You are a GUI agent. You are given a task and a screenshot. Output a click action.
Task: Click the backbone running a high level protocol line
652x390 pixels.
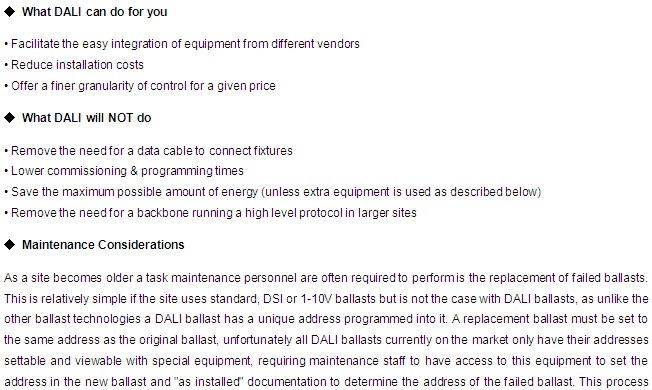[x=210, y=213]
